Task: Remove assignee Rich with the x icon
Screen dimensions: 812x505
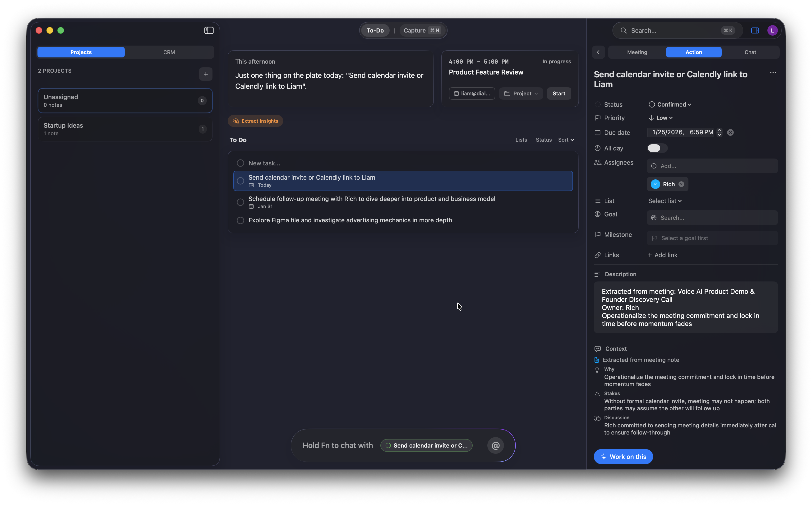Action: 681,184
